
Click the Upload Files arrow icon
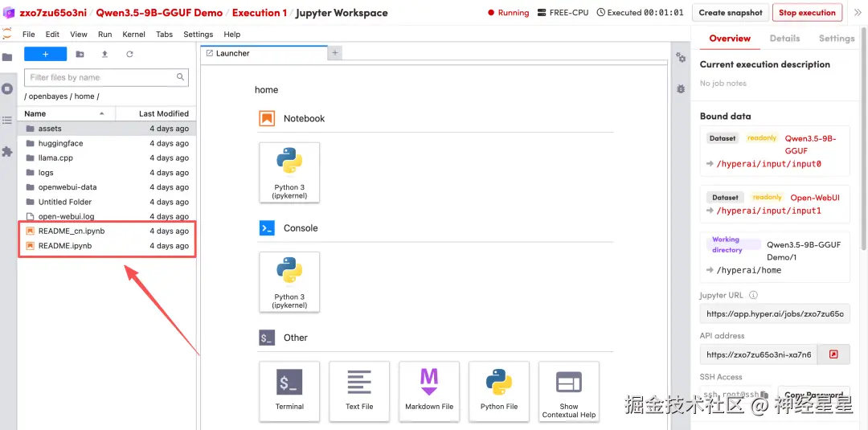coord(104,54)
